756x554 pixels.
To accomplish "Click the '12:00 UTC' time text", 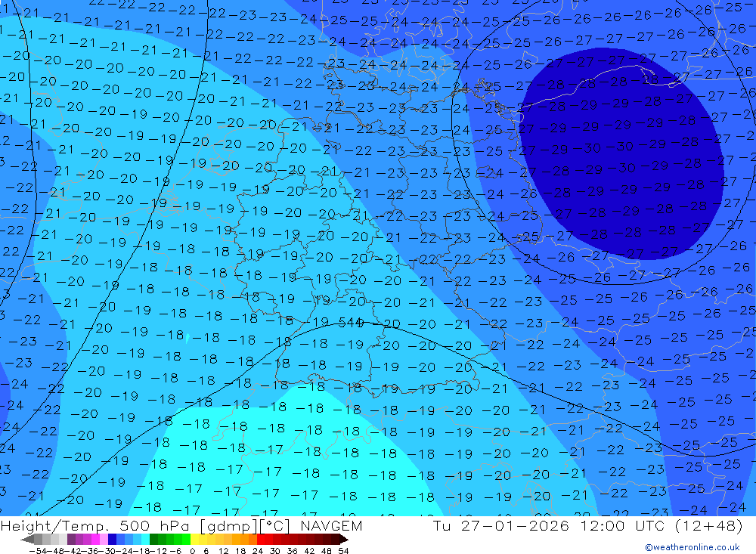I will coord(622,525).
